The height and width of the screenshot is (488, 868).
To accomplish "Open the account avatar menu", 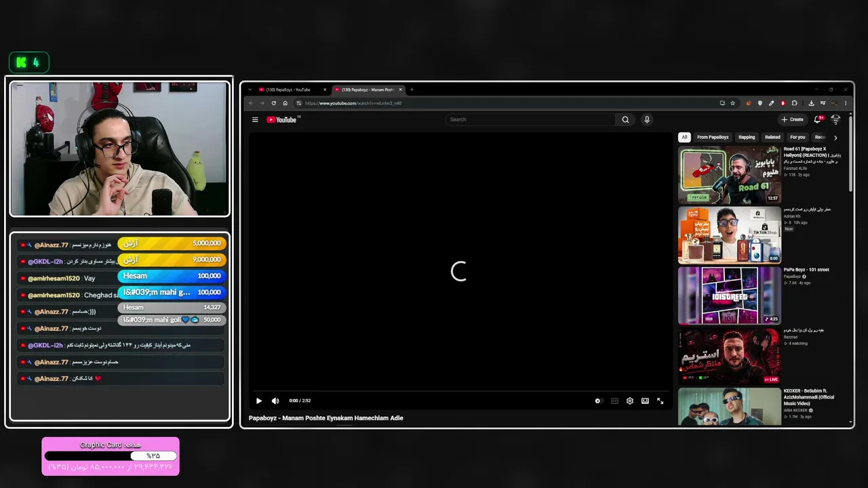I will pos(835,120).
